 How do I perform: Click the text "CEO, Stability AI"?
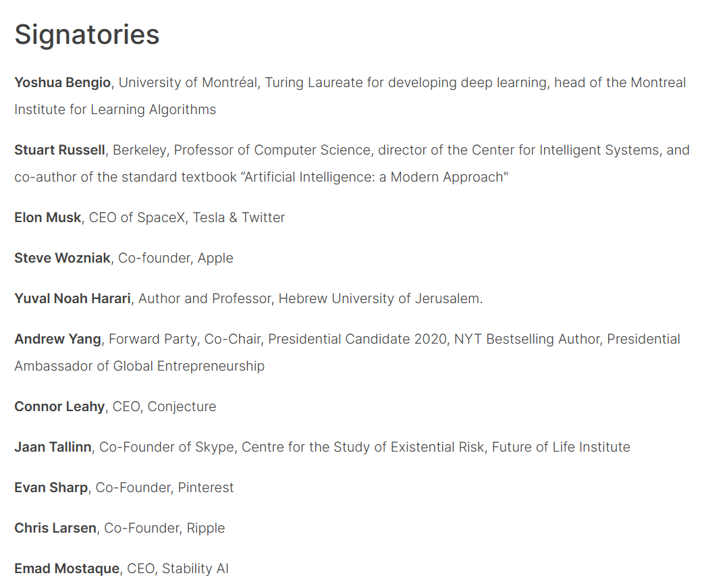[178, 568]
